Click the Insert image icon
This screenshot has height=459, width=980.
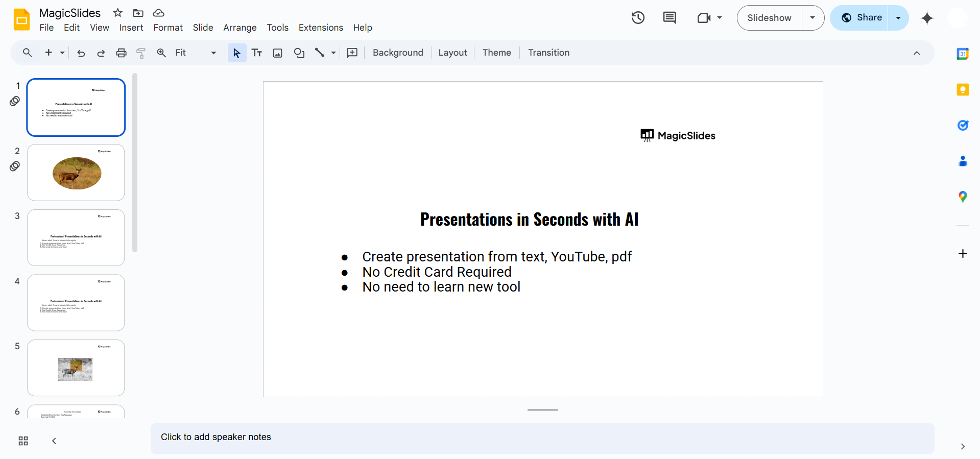click(278, 53)
